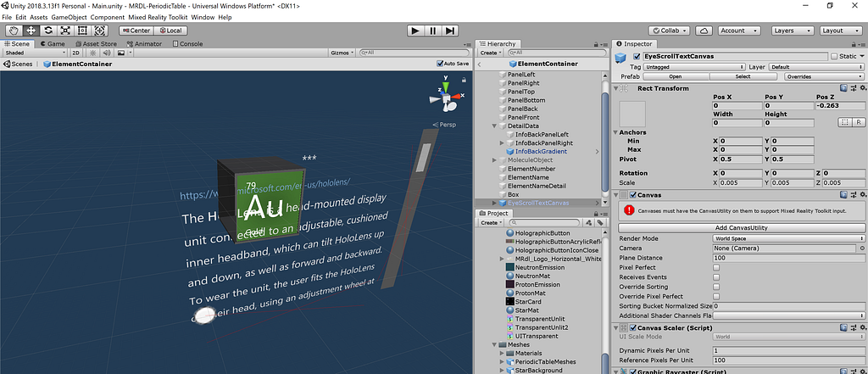Viewport: 868px width, 374px height.
Task: Select the Move tool
Action: pyautogui.click(x=31, y=31)
